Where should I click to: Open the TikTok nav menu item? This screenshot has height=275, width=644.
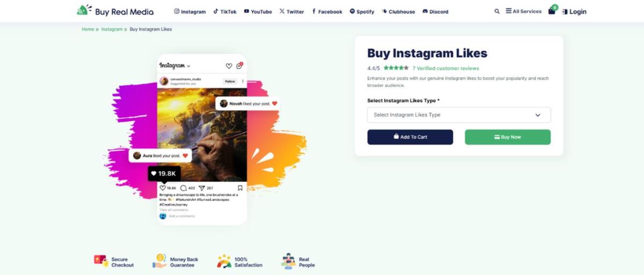click(x=225, y=11)
